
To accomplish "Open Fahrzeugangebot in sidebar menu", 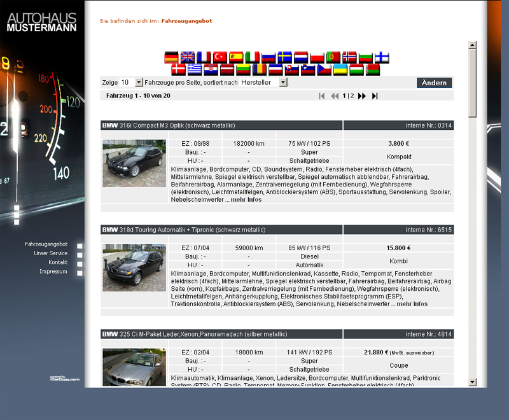I will point(46,244).
